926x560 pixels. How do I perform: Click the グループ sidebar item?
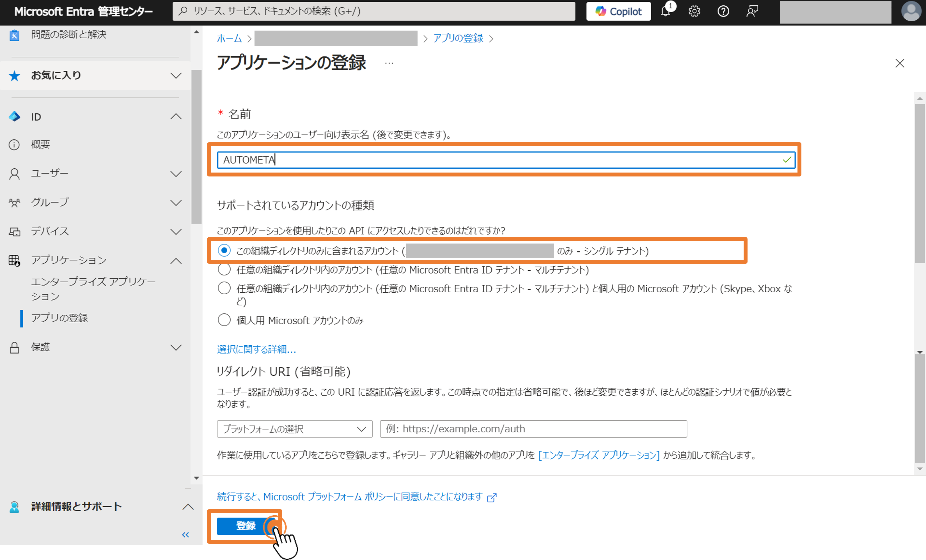click(50, 202)
